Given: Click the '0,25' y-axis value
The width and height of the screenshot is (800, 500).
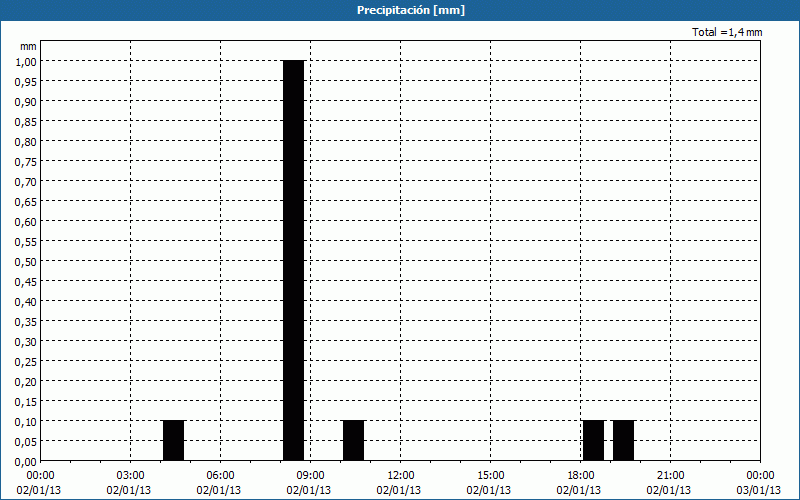Looking at the screenshot, I should 26,362.
